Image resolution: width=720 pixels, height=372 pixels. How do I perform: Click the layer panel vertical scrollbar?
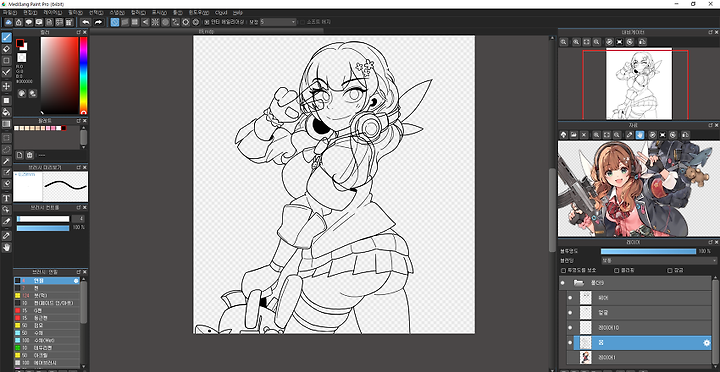click(x=715, y=321)
